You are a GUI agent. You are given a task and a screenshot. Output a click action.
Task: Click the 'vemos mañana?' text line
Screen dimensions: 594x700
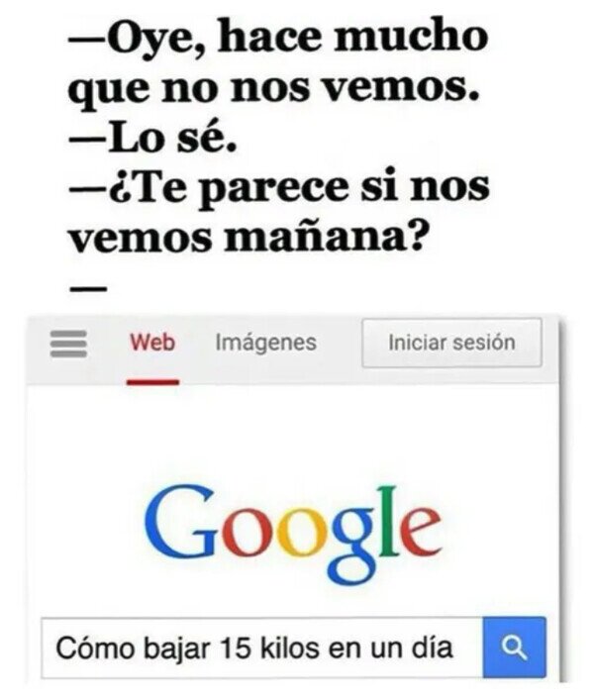point(247,237)
